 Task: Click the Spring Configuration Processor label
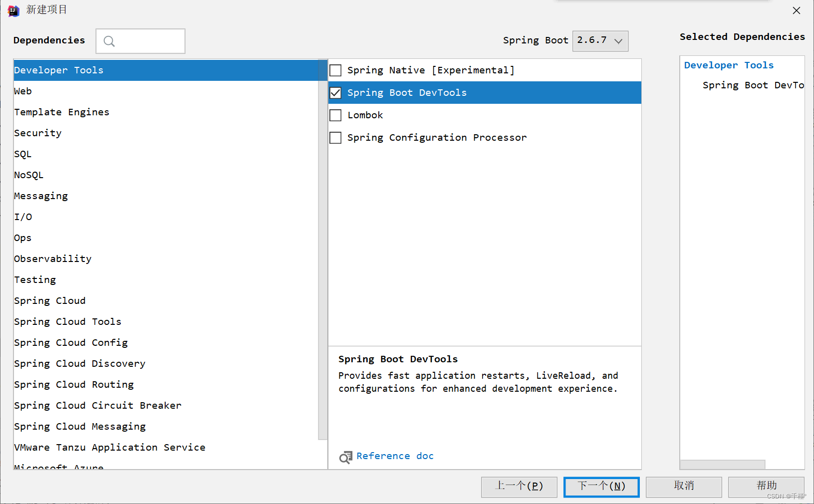pos(437,138)
